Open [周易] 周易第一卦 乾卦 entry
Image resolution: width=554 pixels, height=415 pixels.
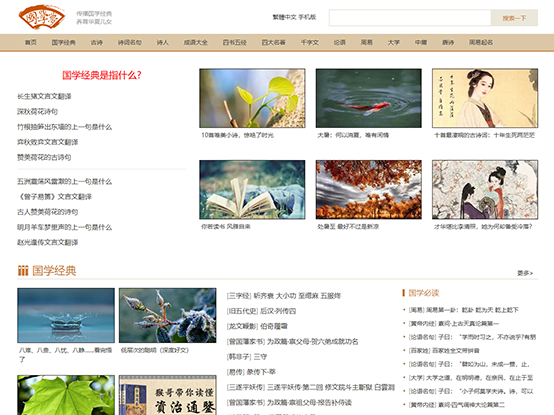click(x=464, y=310)
